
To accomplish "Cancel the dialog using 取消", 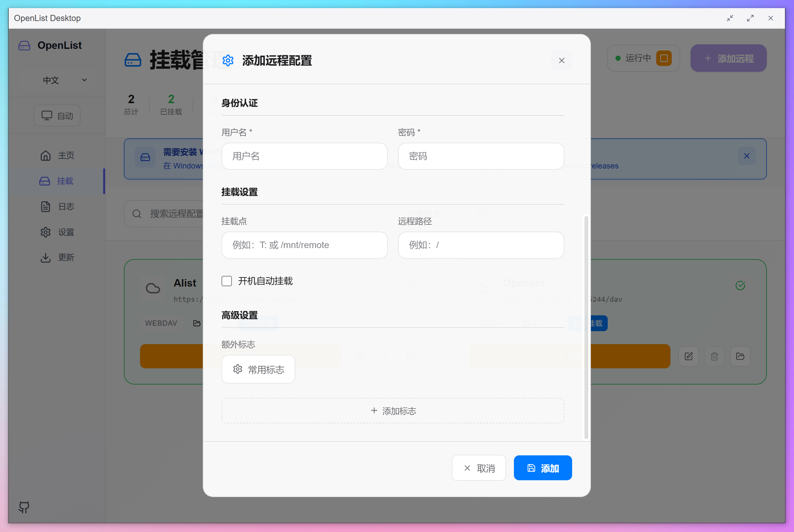I will tap(478, 468).
